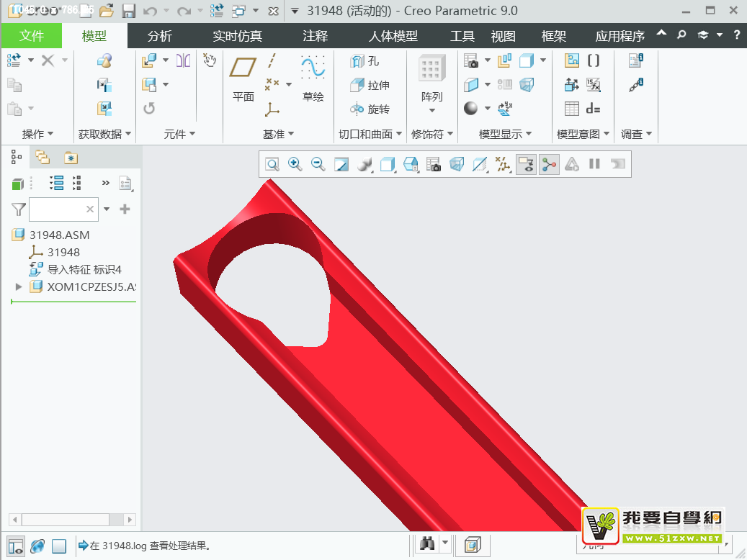The width and height of the screenshot is (747, 560).
Task: Click the 平面 (Plane) datum tool
Action: 243,79
